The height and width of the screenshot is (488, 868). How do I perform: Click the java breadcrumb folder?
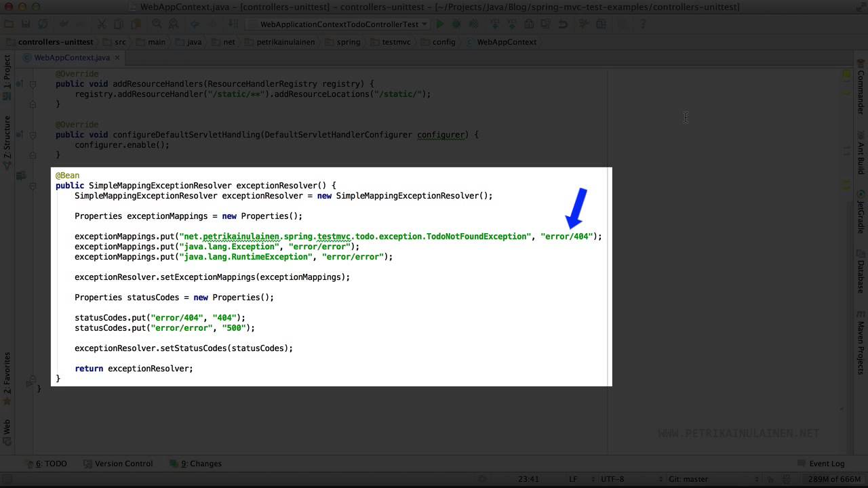pos(189,42)
